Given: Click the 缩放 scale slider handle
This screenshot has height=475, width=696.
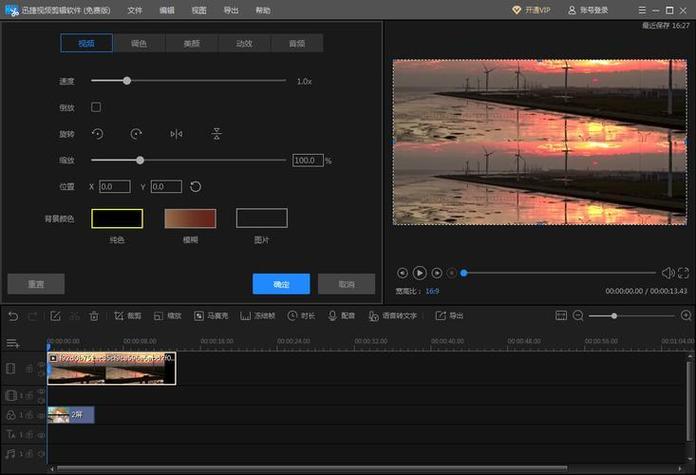Looking at the screenshot, I should point(140,160).
